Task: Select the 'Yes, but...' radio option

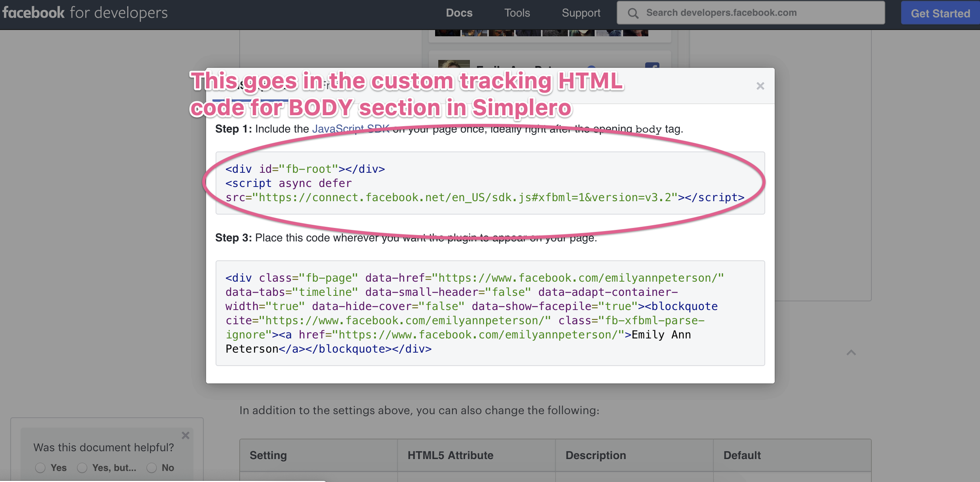Action: 82,468
